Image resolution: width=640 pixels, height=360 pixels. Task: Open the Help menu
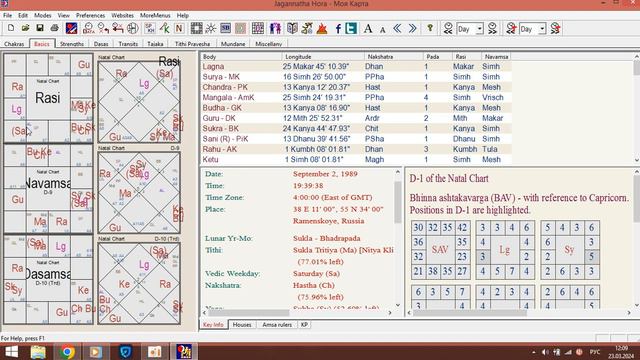tap(182, 15)
